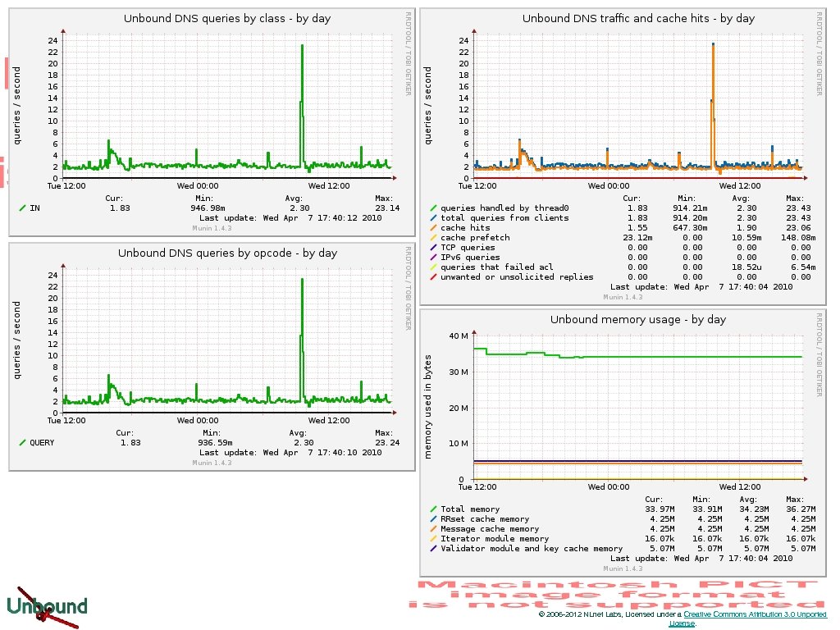Viewport: 840px width, 630px height.
Task: Select the Total memory Cur value 33.97M
Action: tap(660, 509)
